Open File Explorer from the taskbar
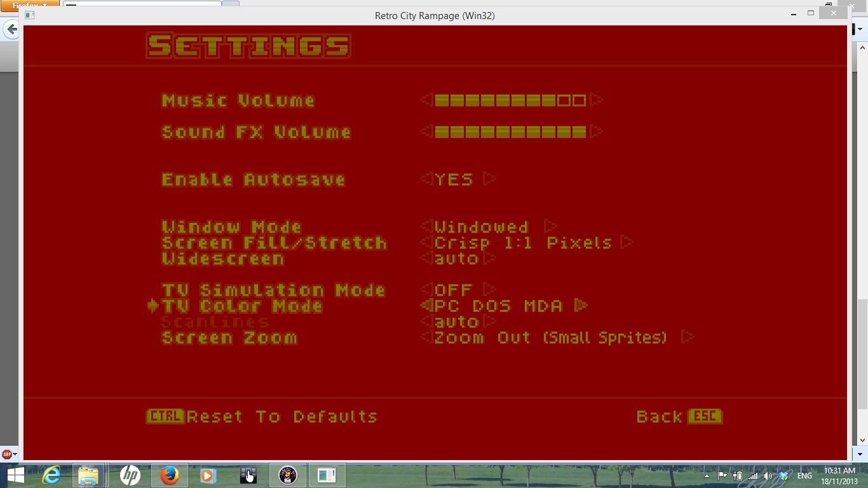This screenshot has width=868, height=488. click(x=88, y=475)
